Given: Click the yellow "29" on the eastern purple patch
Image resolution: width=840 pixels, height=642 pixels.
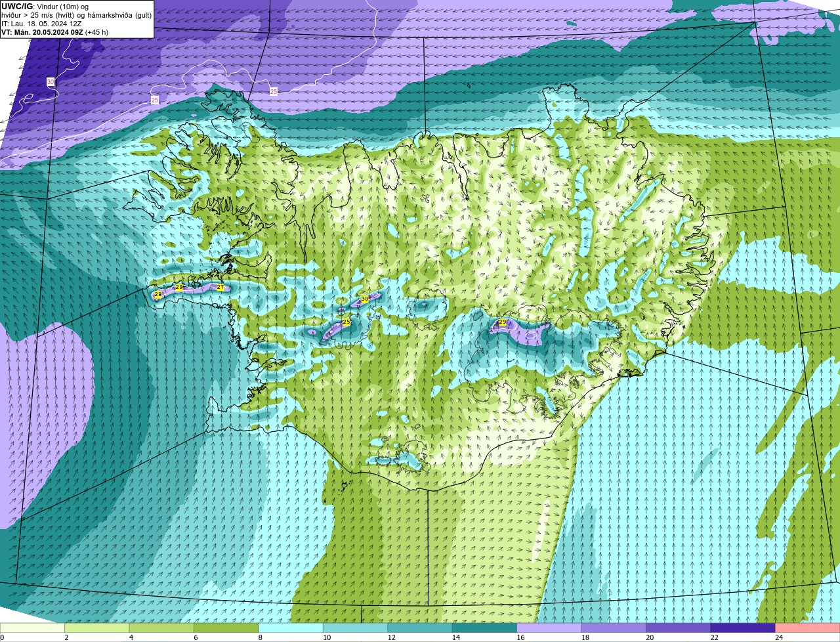Looking at the screenshot, I should coord(503,322).
